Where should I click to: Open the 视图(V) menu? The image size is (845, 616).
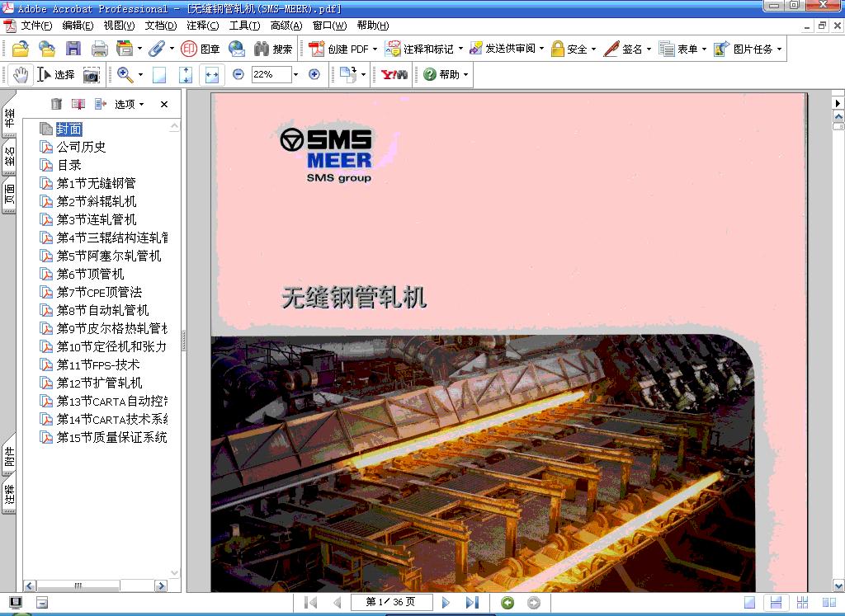119,26
